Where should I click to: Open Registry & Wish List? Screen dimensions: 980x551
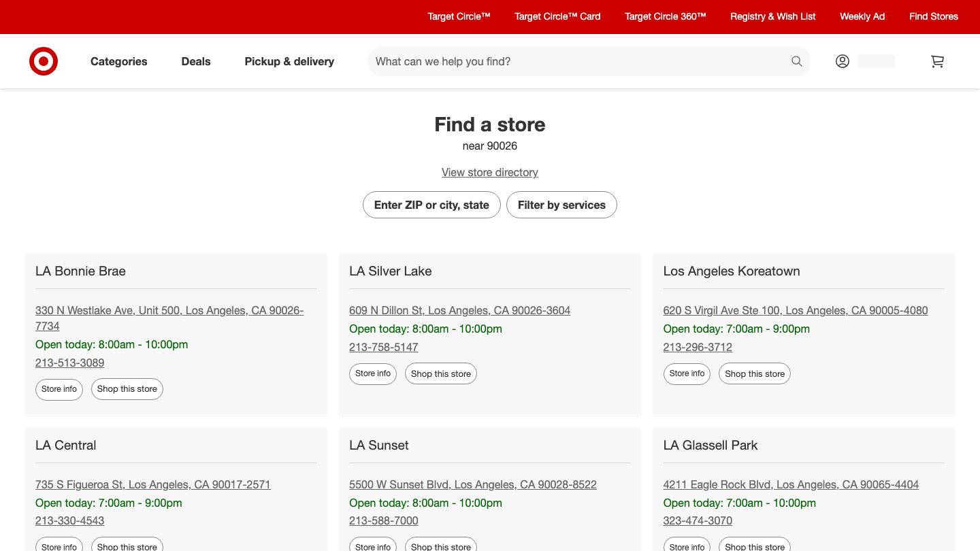tap(772, 16)
